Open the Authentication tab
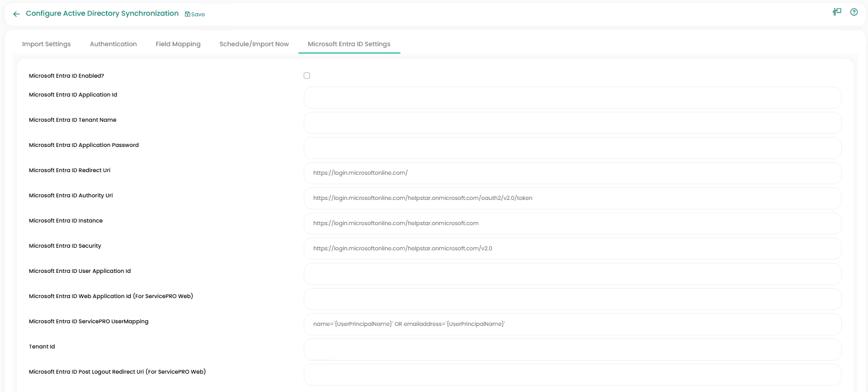 (113, 44)
